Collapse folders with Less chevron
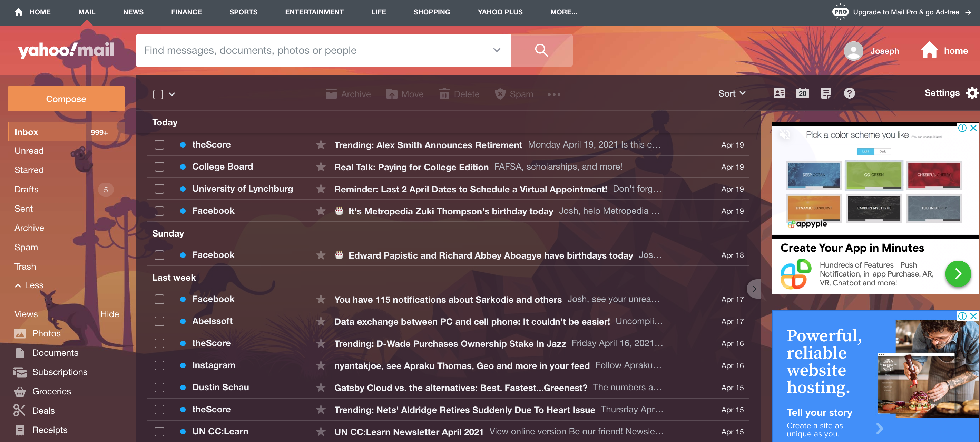Image resolution: width=980 pixels, height=442 pixels. 18,285
